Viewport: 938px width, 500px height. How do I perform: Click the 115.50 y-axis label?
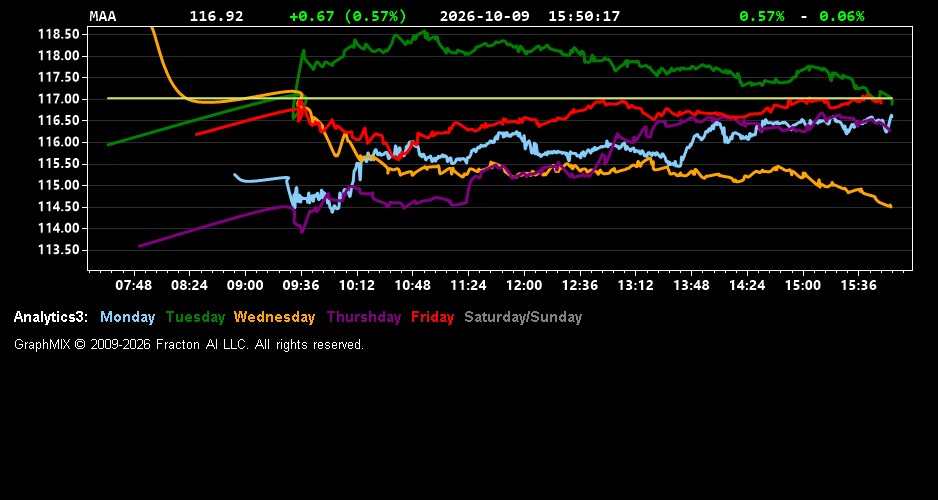[59, 164]
